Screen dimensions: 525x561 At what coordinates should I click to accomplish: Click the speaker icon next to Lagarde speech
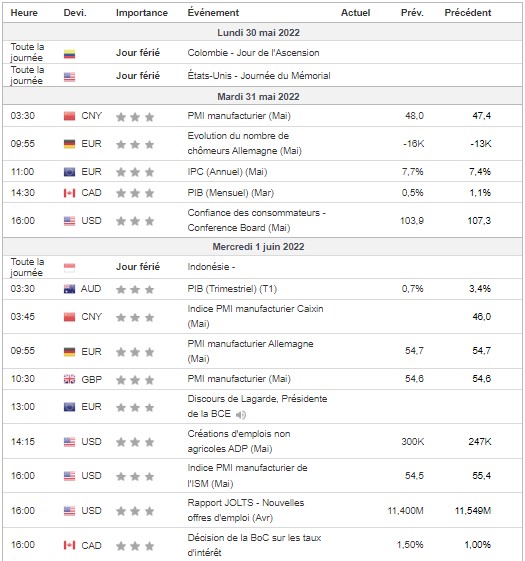[x=241, y=415]
